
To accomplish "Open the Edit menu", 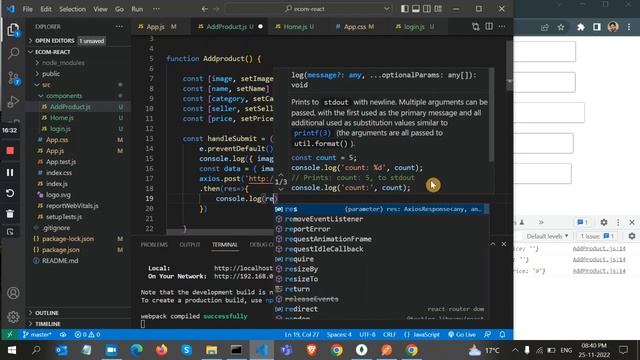I will (46, 9).
